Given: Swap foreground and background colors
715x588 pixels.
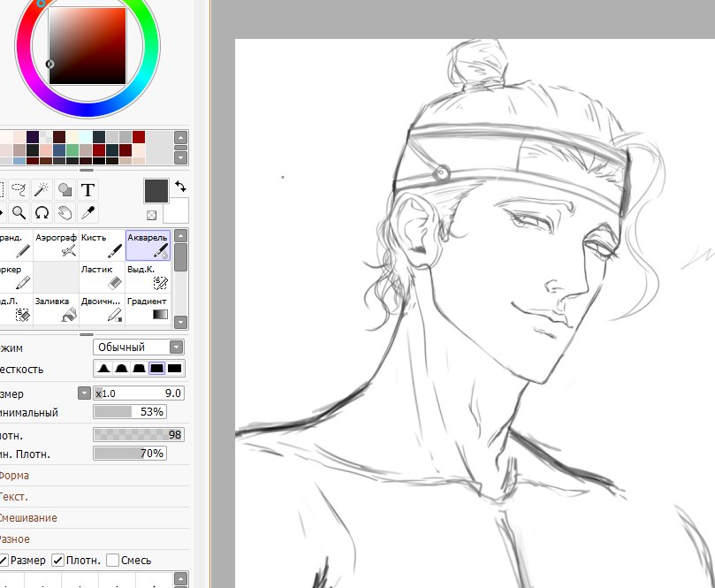Looking at the screenshot, I should 180,186.
